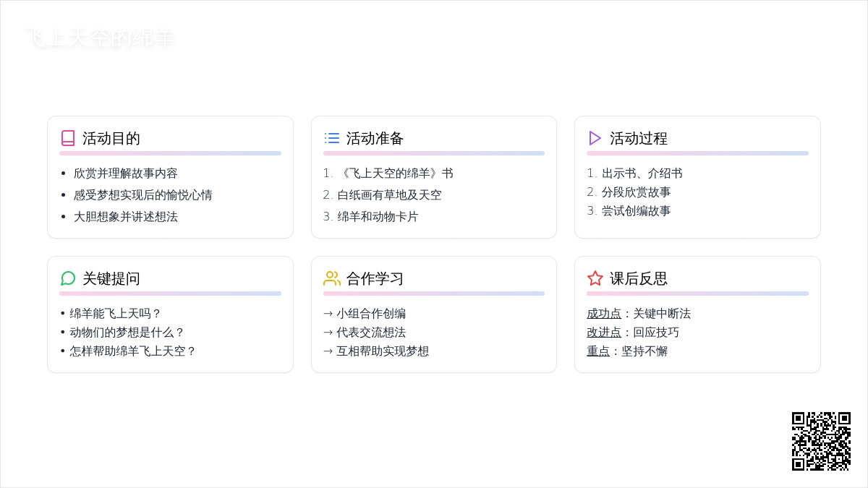Image resolution: width=868 pixels, height=488 pixels.
Task: Click the list icon beside 活动准备
Action: [332, 138]
